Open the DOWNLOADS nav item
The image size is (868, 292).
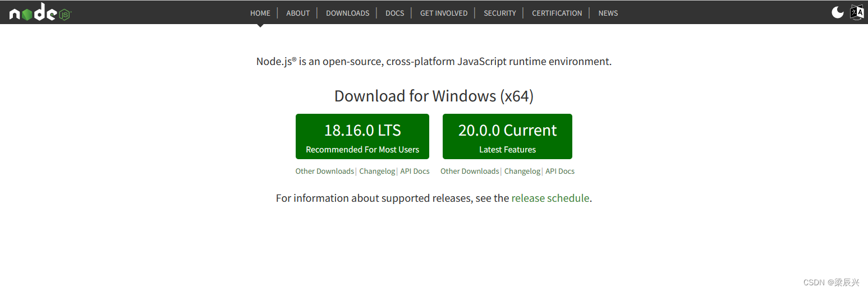coord(347,13)
